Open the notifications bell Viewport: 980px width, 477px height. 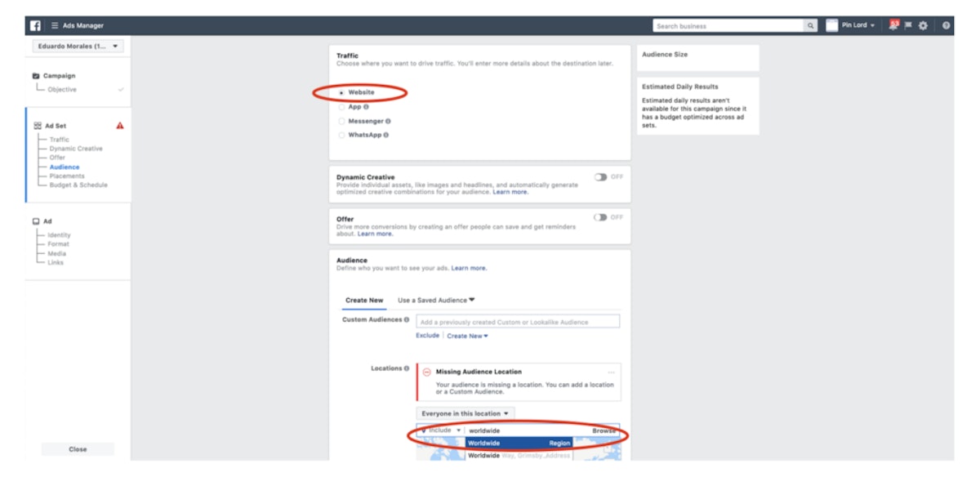[x=894, y=25]
